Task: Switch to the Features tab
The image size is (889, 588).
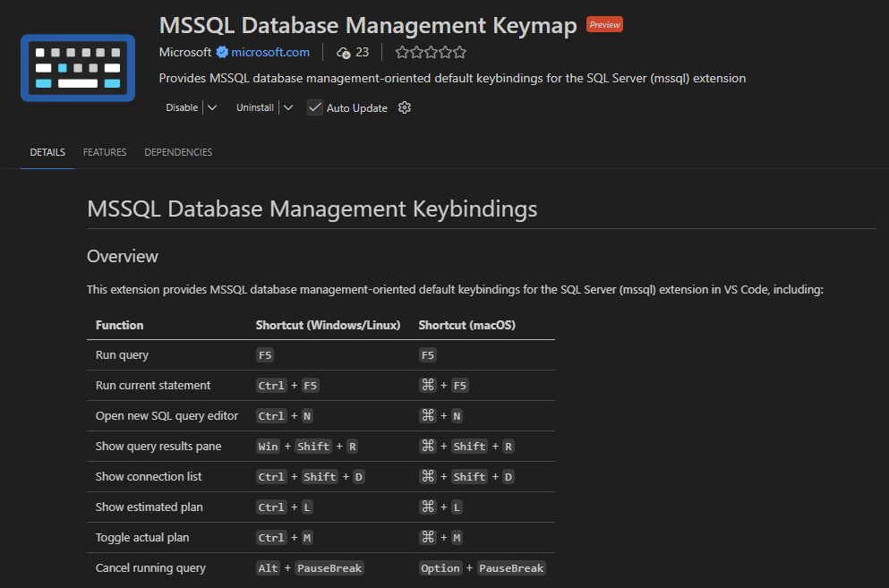Action: coord(105,152)
